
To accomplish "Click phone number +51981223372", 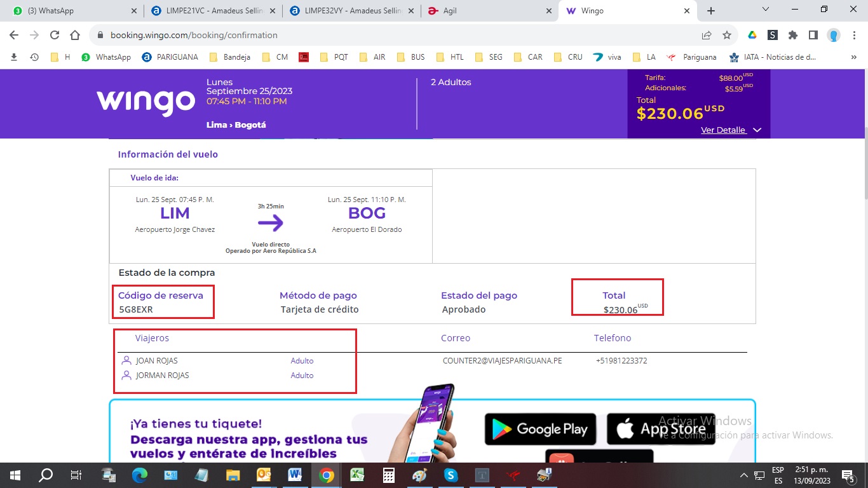I will coord(621,361).
